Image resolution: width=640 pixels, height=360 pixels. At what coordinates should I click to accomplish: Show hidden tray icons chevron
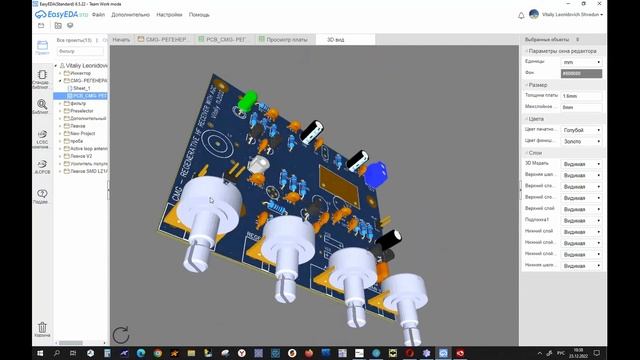[x=540, y=353]
